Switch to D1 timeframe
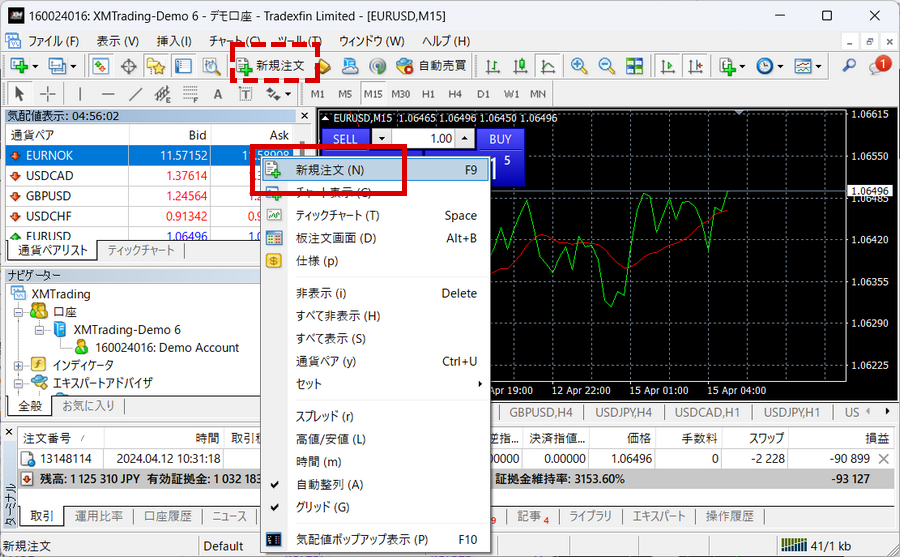Viewport: 900px width, 557px height. (x=483, y=94)
